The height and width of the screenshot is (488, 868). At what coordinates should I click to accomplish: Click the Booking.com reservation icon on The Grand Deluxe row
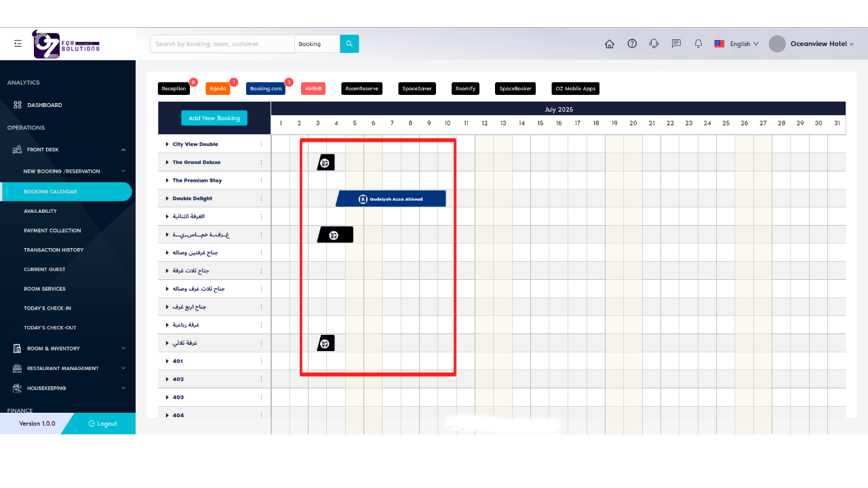tap(325, 162)
